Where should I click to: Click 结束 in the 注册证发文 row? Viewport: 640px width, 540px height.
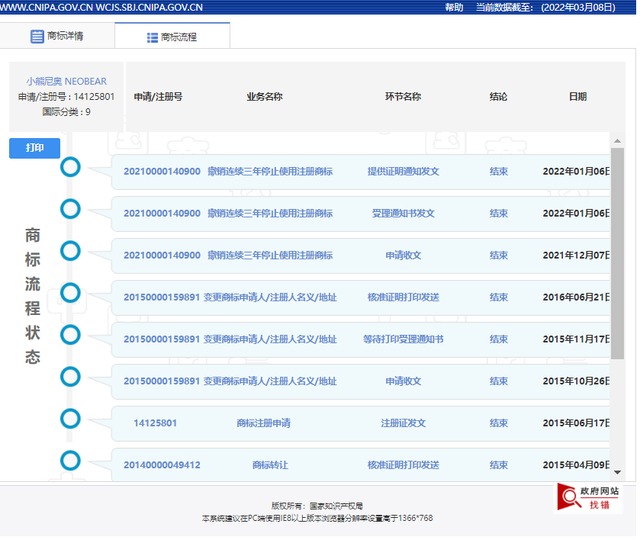499,423
